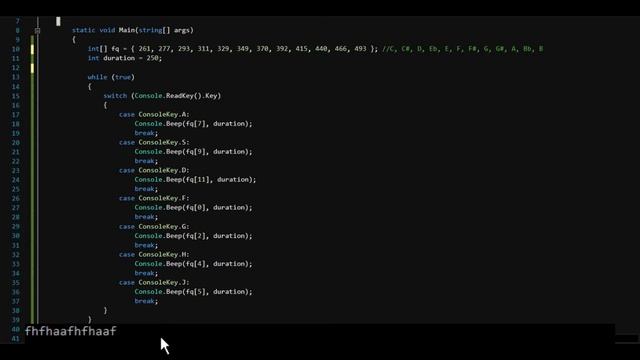Click 'Console.Beep(fq[11], duration);' line

pyautogui.click(x=196, y=180)
